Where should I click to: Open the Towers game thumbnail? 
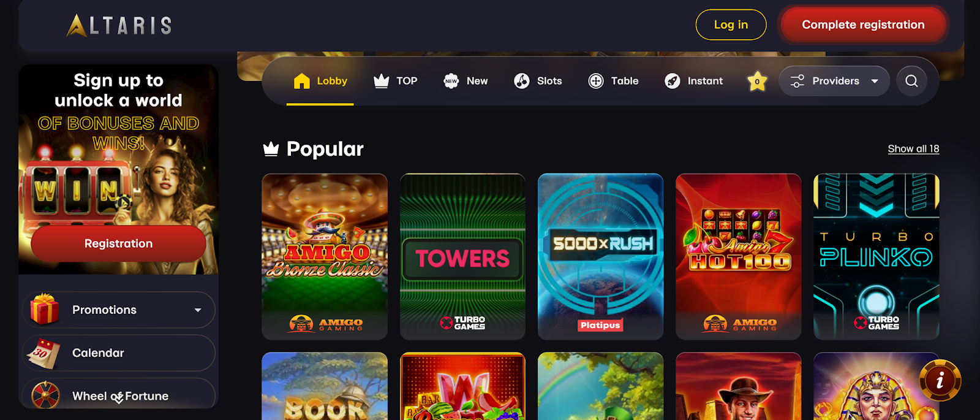point(462,256)
